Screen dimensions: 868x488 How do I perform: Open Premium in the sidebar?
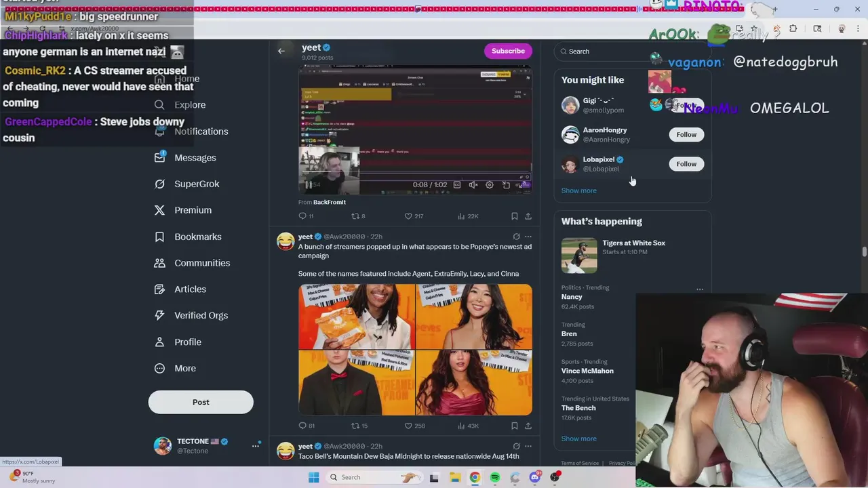tap(183, 210)
